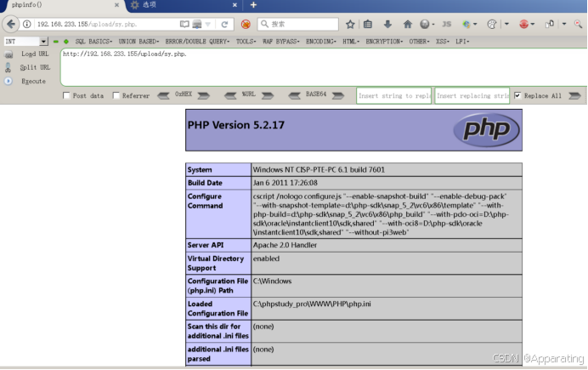The width and height of the screenshot is (588, 370).
Task: Apply replace with arrow after Replace All
Action: [x=574, y=95]
